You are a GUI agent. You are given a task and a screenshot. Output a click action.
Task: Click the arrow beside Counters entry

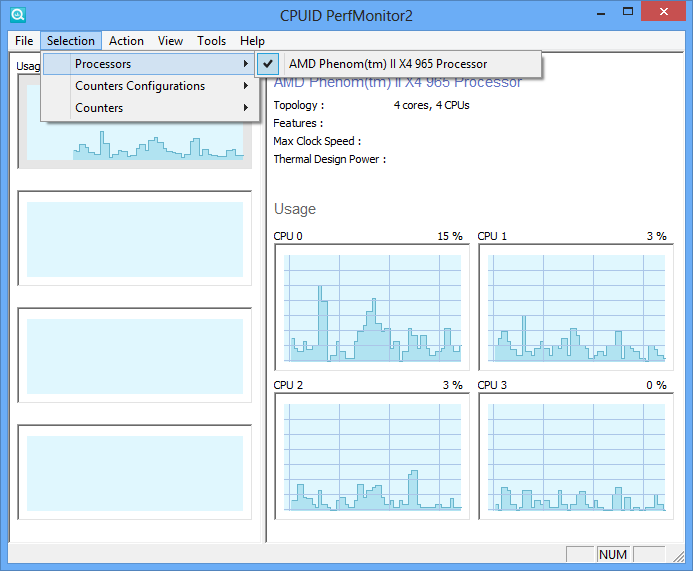tap(246, 108)
